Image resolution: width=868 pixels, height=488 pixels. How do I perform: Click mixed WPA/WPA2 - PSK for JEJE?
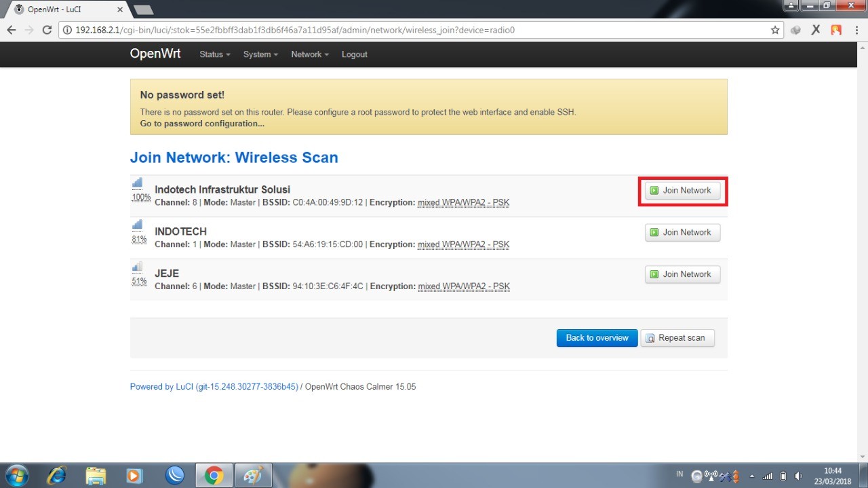(464, 286)
